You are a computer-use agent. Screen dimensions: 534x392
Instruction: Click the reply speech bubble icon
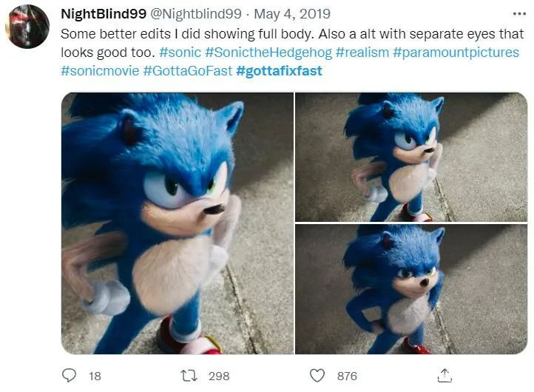point(69,376)
